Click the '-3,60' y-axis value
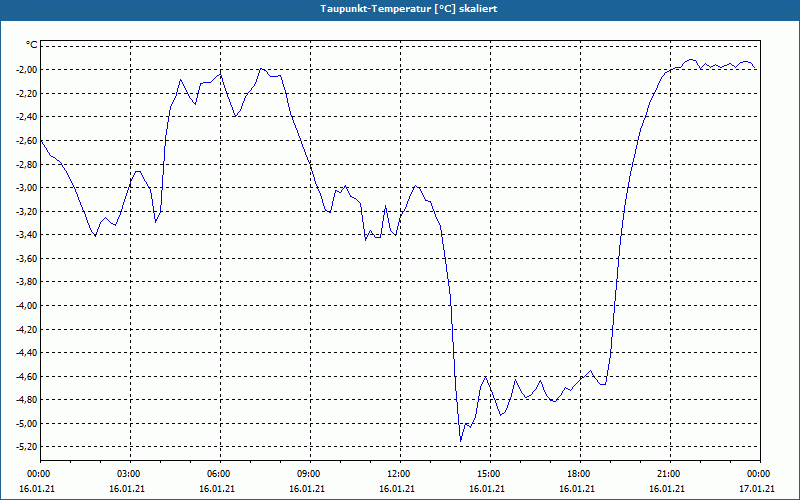The width and height of the screenshot is (800, 500). coord(27,259)
